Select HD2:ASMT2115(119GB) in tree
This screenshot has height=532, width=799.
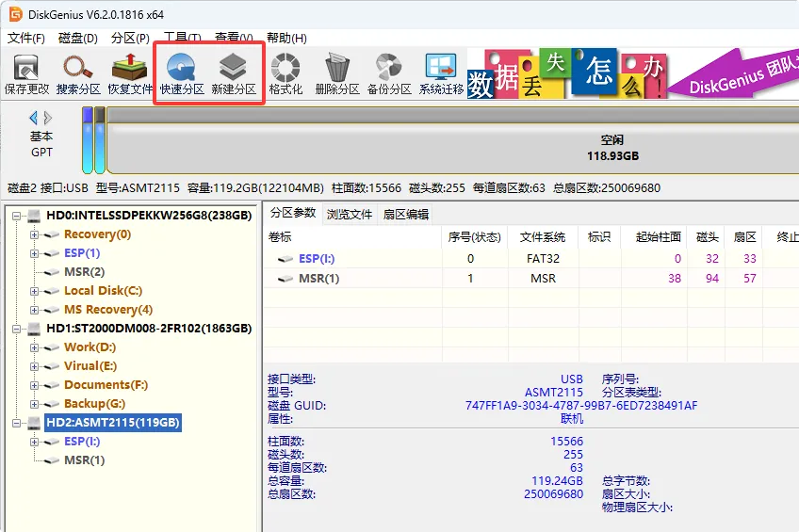(x=113, y=423)
